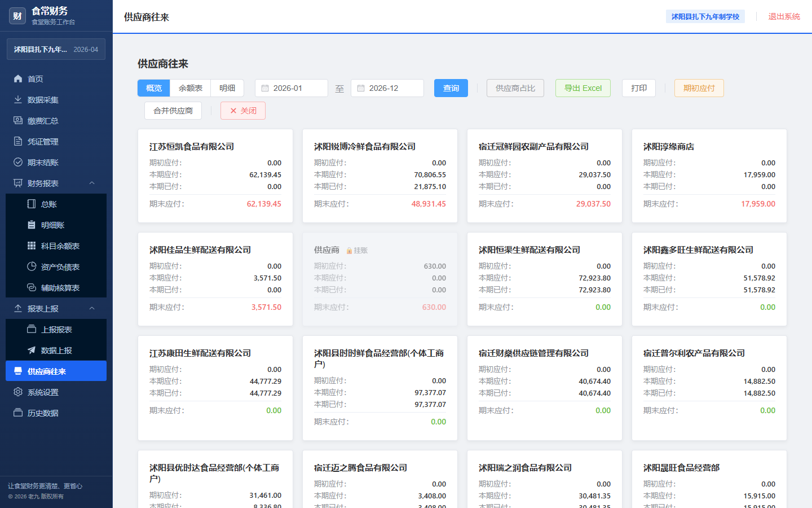Image resolution: width=812 pixels, height=508 pixels.
Task: Click calendar icon in 2026-01 start field
Action: tap(265, 89)
